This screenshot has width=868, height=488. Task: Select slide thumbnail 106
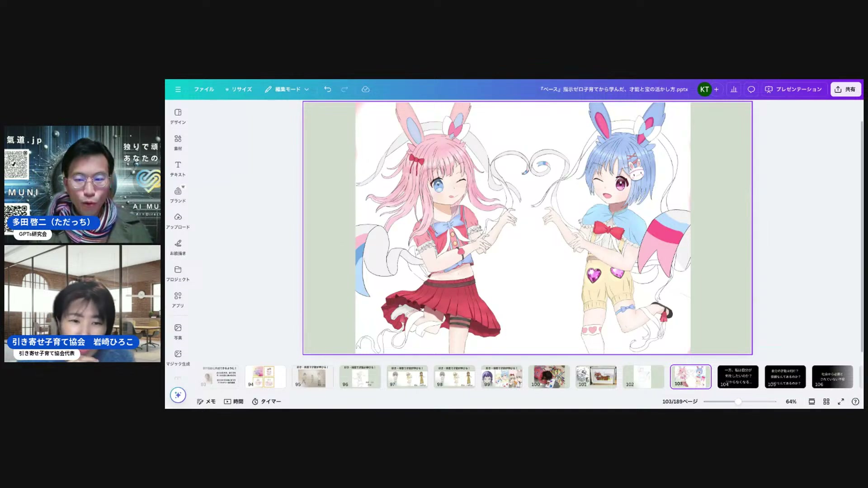[832, 377]
